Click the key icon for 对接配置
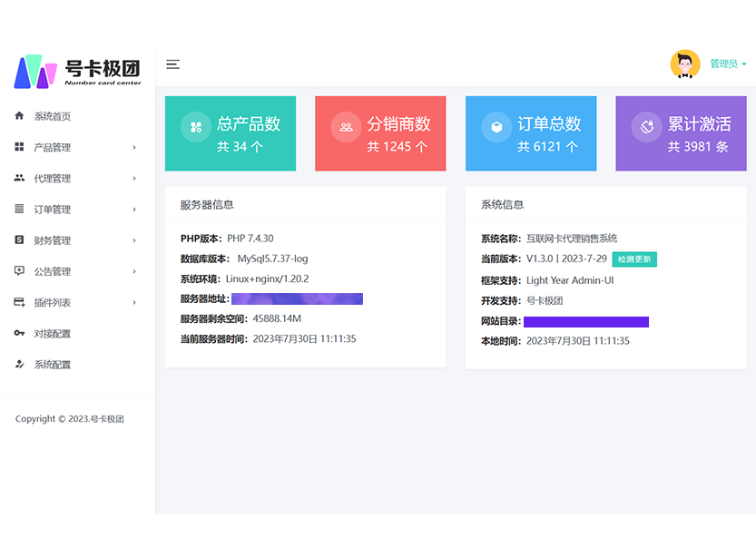 click(x=19, y=334)
